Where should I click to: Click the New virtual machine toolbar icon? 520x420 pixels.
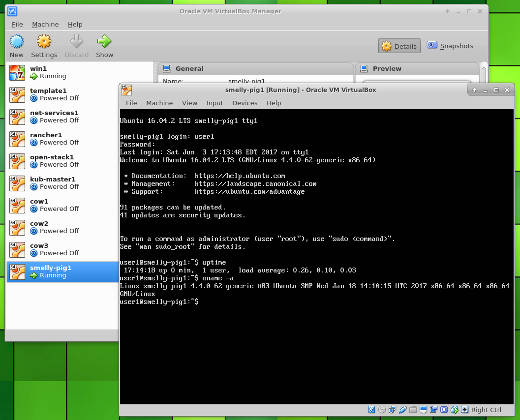[17, 41]
